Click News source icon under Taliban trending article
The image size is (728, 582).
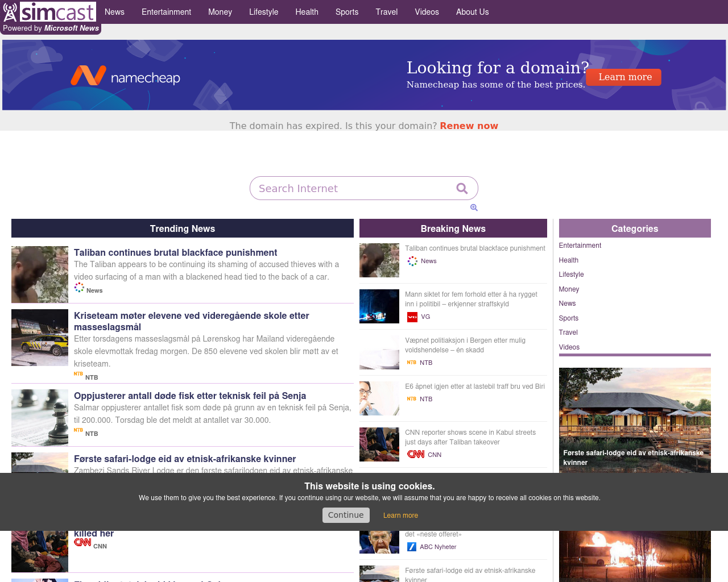pyautogui.click(x=79, y=288)
